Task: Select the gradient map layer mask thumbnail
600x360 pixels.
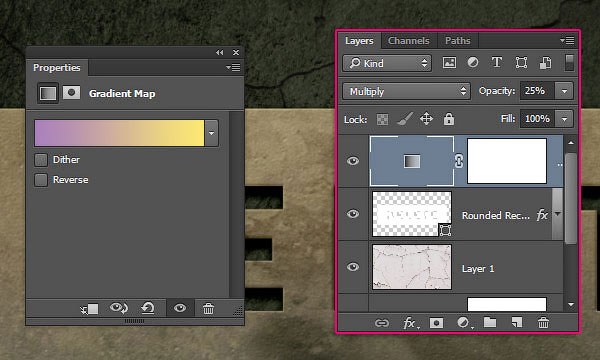Action: [507, 161]
